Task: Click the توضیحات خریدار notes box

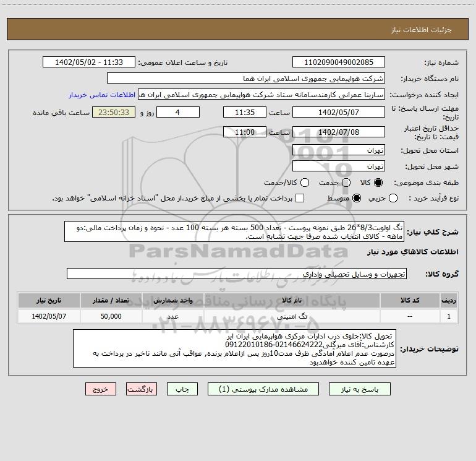Action: 234,348
